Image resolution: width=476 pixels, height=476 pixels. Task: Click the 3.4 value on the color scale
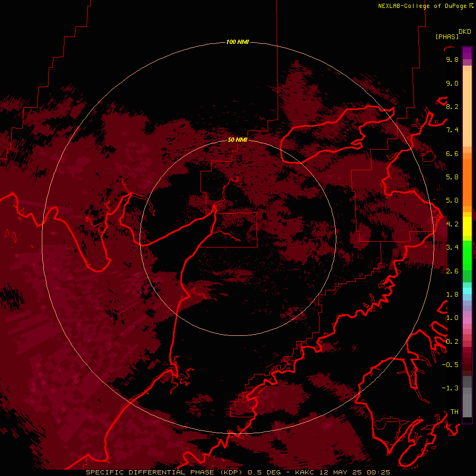point(452,248)
